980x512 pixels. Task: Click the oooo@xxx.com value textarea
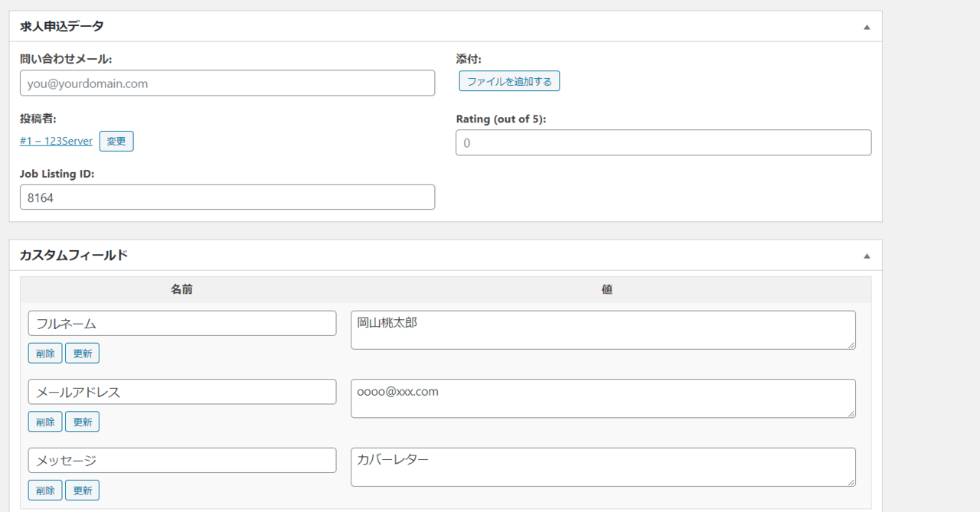point(603,399)
